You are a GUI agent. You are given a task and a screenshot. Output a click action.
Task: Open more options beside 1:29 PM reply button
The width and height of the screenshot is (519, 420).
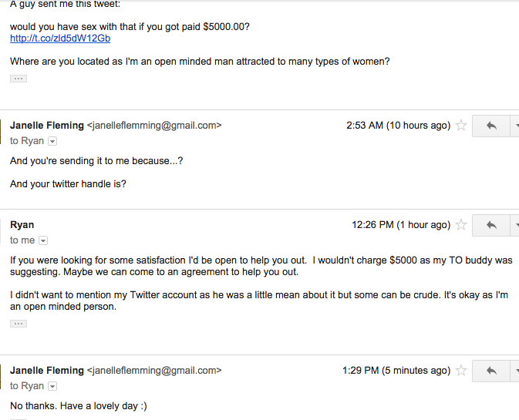515,371
